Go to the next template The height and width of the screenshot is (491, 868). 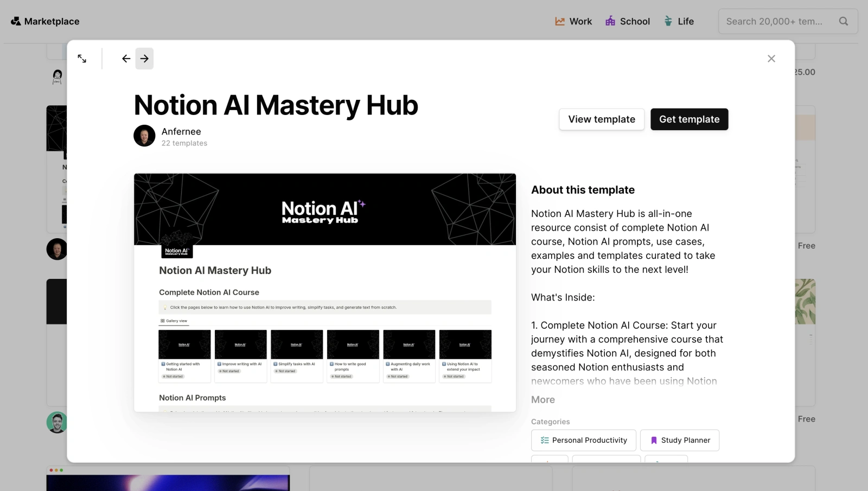click(144, 59)
